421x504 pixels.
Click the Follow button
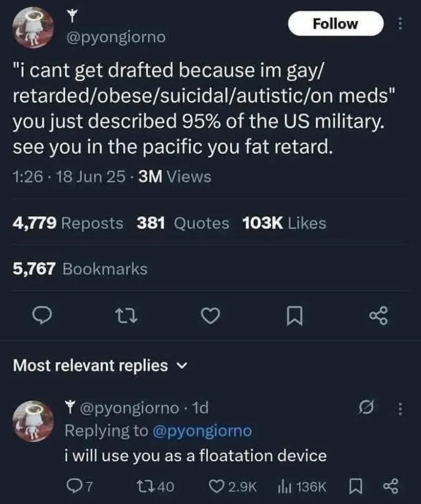coord(336,24)
